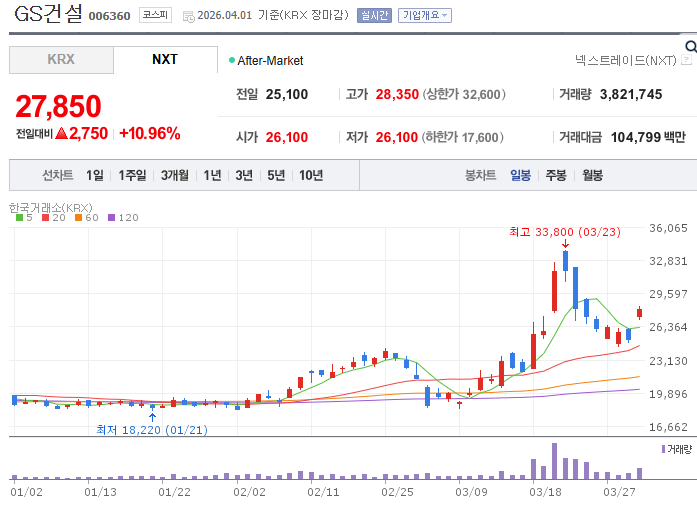Click the 36,065 price axis label
Image resolution: width=697 pixels, height=507 pixels.
coord(668,228)
